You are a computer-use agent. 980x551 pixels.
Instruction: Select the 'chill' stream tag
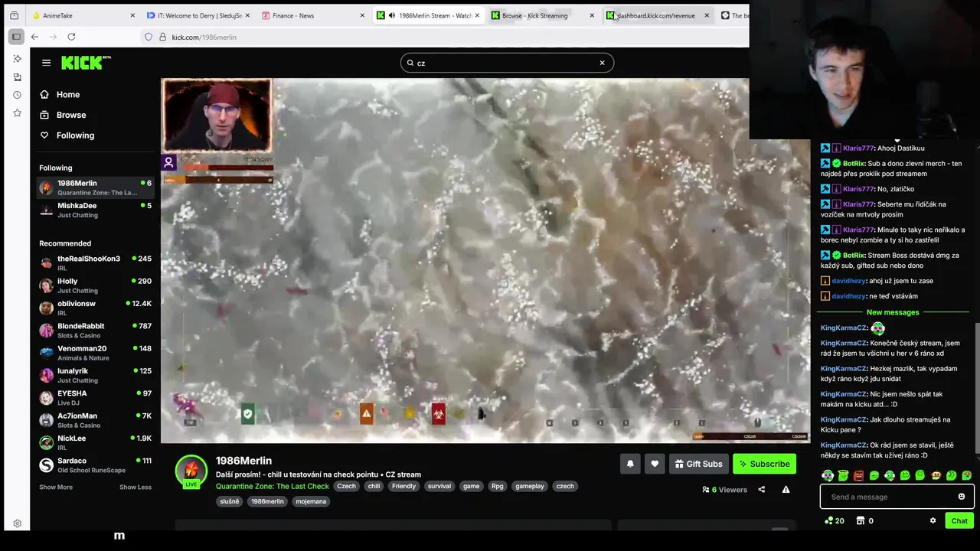click(x=374, y=486)
